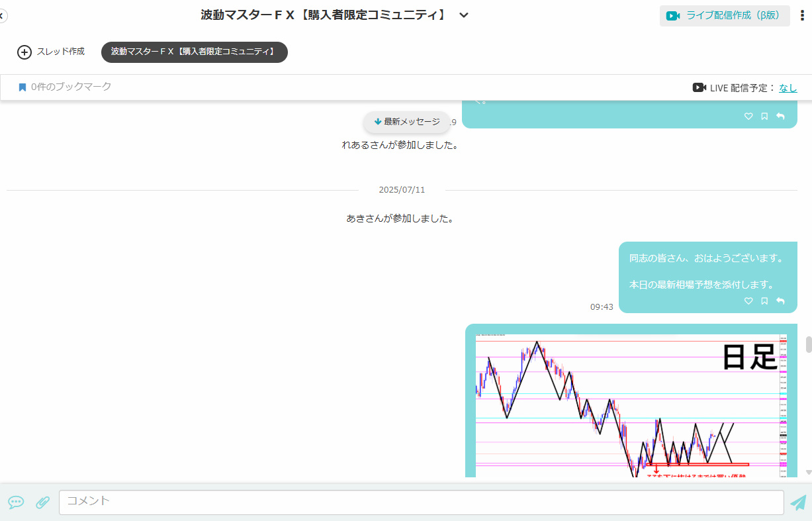Bookmark the 09:43 おはようございます message
812x521 pixels.
[x=764, y=301]
